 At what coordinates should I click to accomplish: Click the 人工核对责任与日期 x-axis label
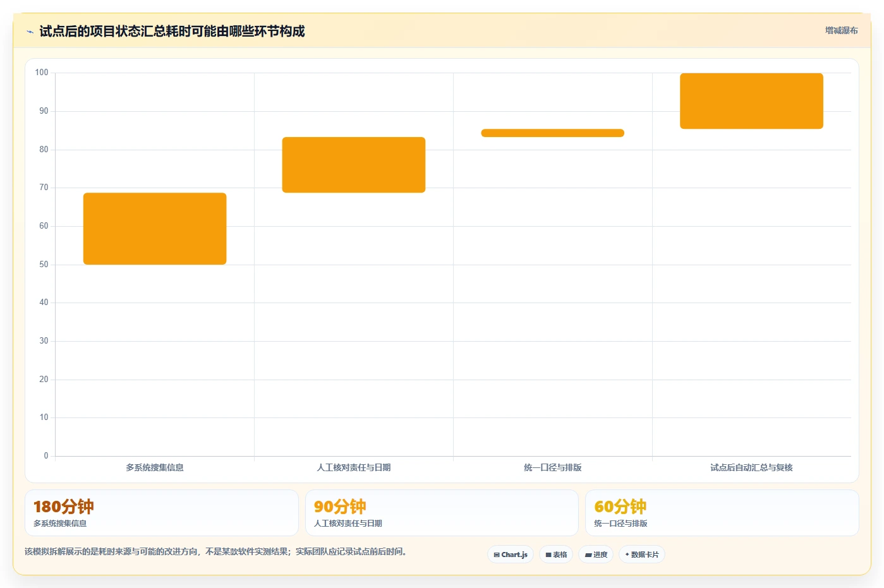tap(354, 467)
